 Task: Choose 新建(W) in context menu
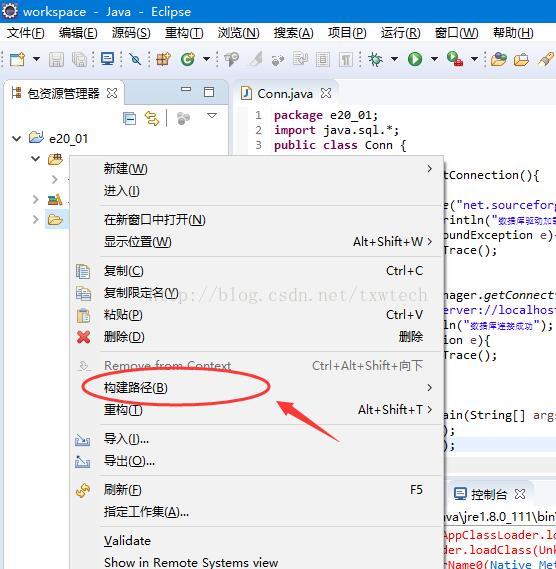coord(257,169)
